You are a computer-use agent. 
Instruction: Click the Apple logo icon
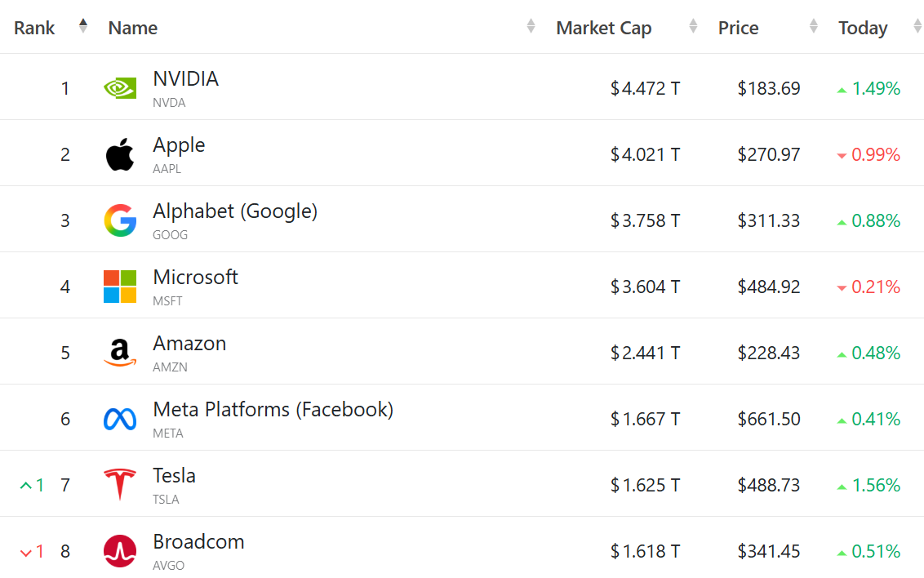tap(120, 154)
